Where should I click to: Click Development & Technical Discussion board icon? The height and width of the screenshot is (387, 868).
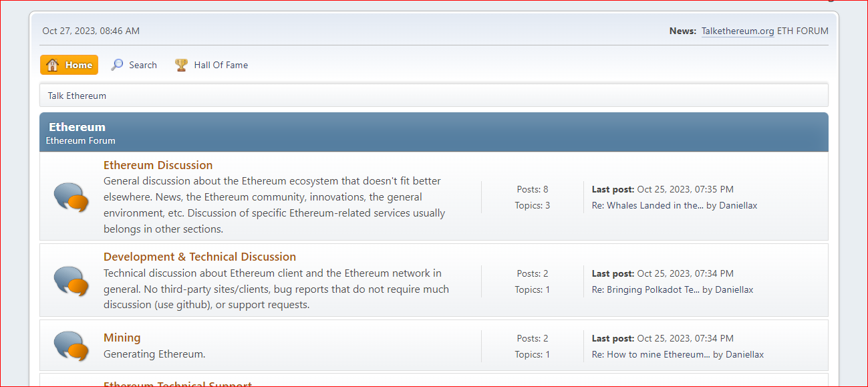coord(71,281)
